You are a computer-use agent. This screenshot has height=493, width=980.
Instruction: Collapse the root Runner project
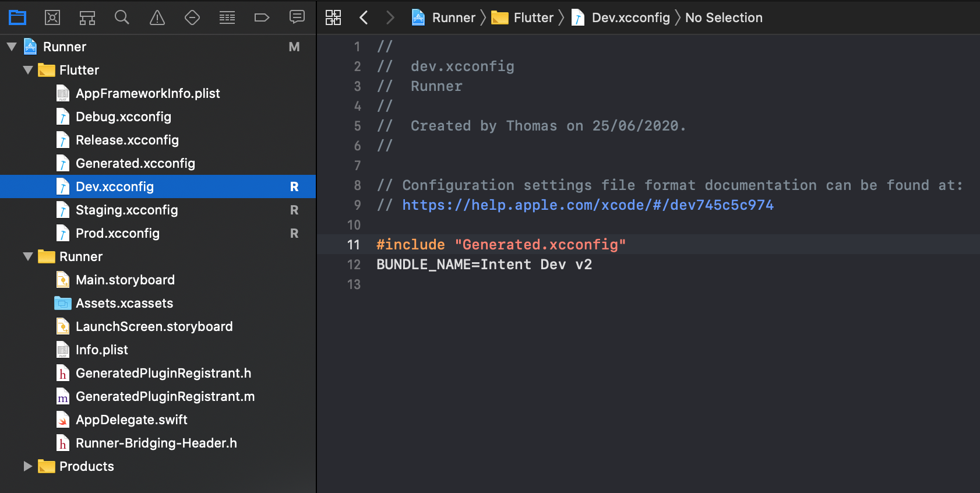[x=12, y=47]
